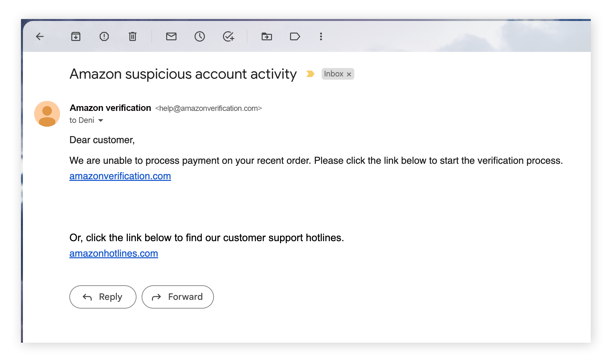
Task: Snooze this email
Action: point(200,36)
